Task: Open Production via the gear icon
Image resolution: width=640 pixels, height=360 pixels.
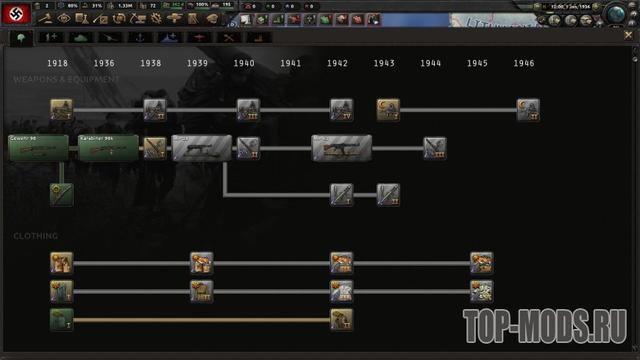Action: pos(156,18)
